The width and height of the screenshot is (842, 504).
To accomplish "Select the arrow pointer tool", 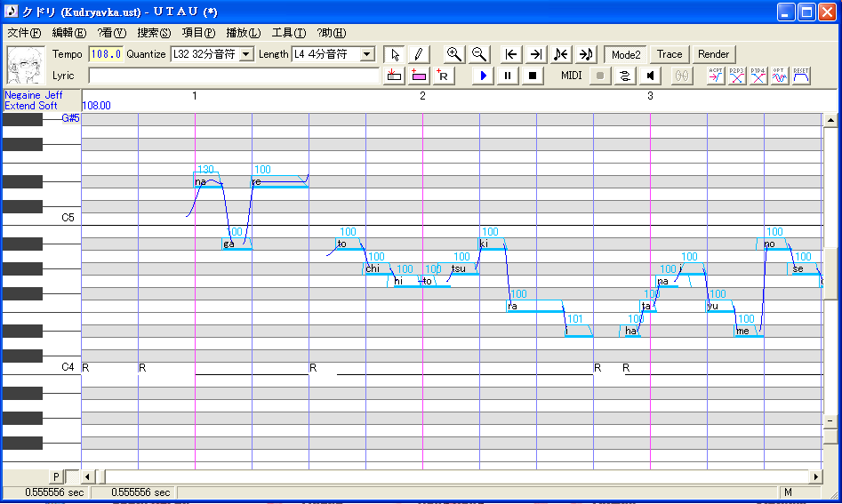I will point(395,55).
